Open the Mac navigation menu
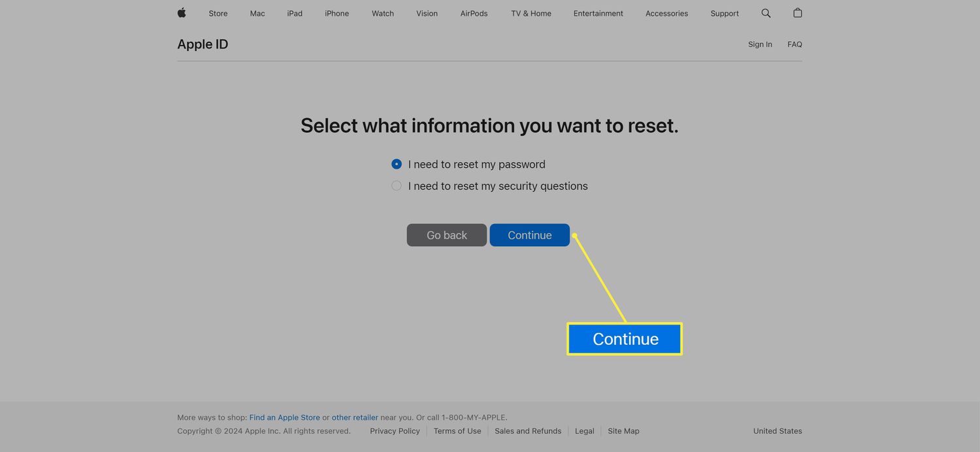 point(257,14)
